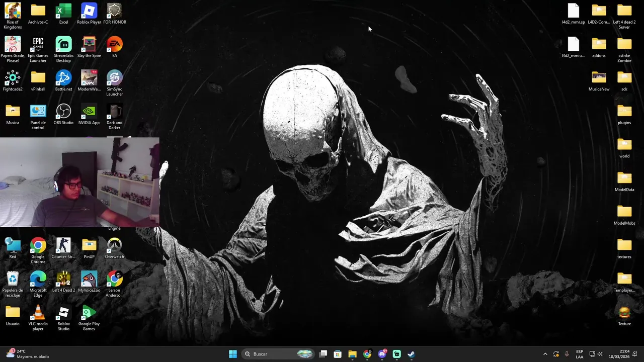Open the Musica folder
644x362 pixels.
[x=13, y=114]
